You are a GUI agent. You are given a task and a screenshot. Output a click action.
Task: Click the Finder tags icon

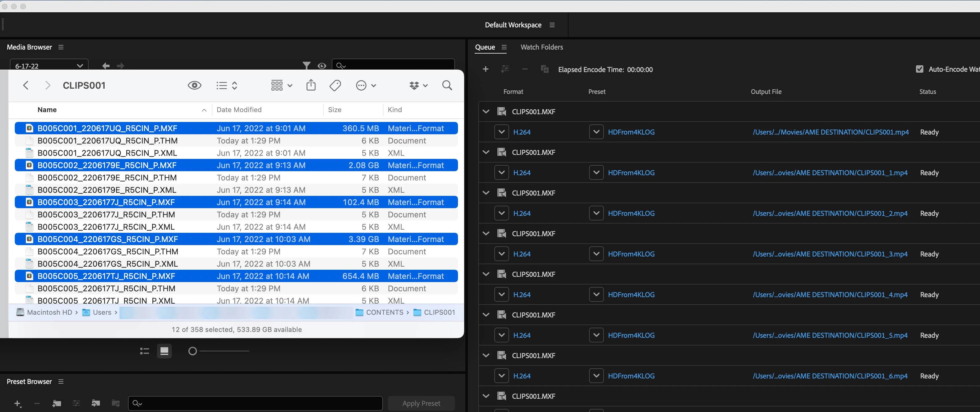tap(335, 85)
